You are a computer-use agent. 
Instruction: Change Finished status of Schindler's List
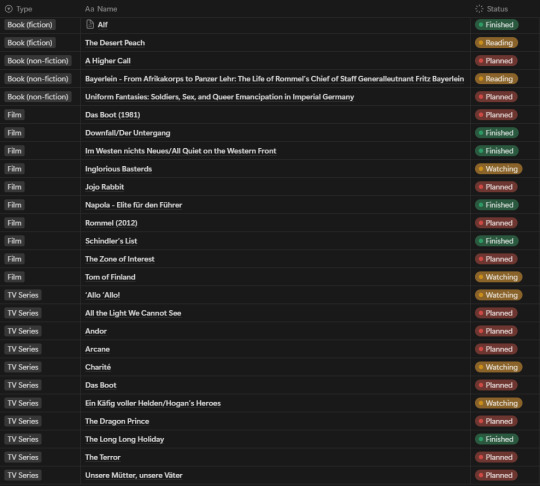click(497, 241)
